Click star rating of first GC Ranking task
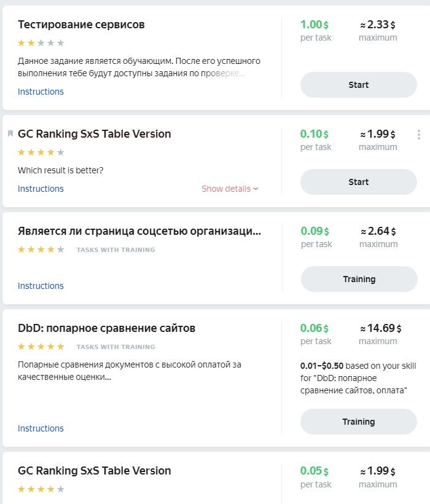Viewport: 430px width, 504px height. click(41, 152)
